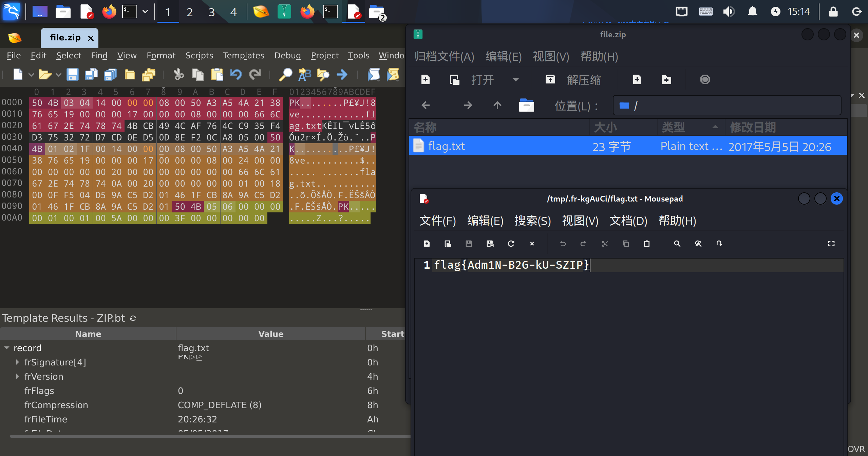Viewport: 868px width, 456px height.
Task: Click Mousepad's reload file icon
Action: pyautogui.click(x=511, y=244)
